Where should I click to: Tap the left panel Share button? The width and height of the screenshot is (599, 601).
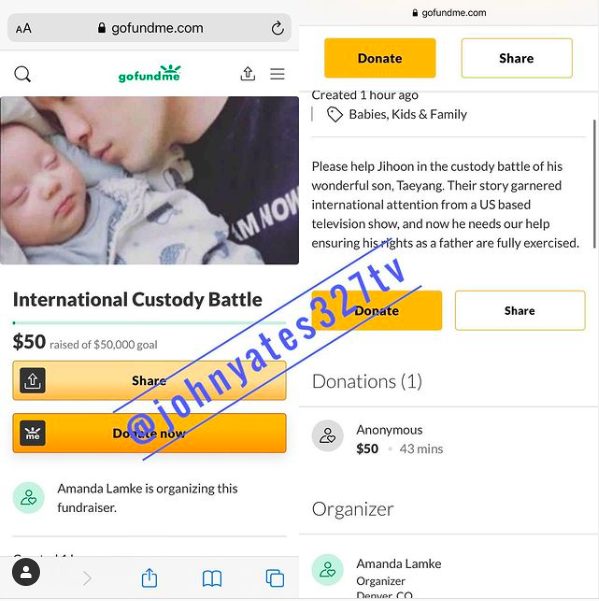coord(149,380)
